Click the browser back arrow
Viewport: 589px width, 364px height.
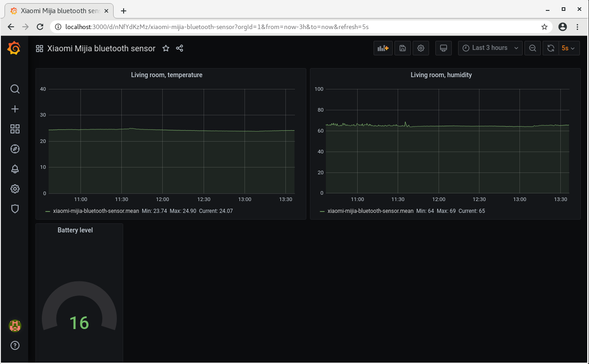click(11, 27)
